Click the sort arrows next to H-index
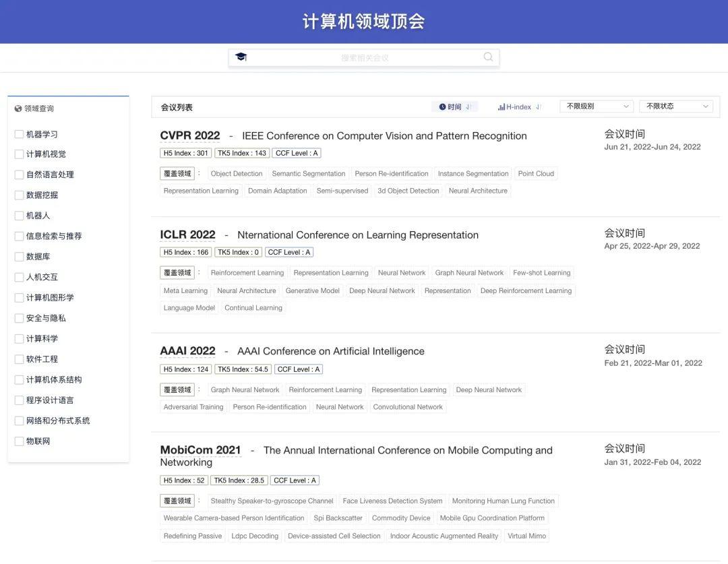Image resolution: width=728 pixels, height=564 pixels. (537, 106)
